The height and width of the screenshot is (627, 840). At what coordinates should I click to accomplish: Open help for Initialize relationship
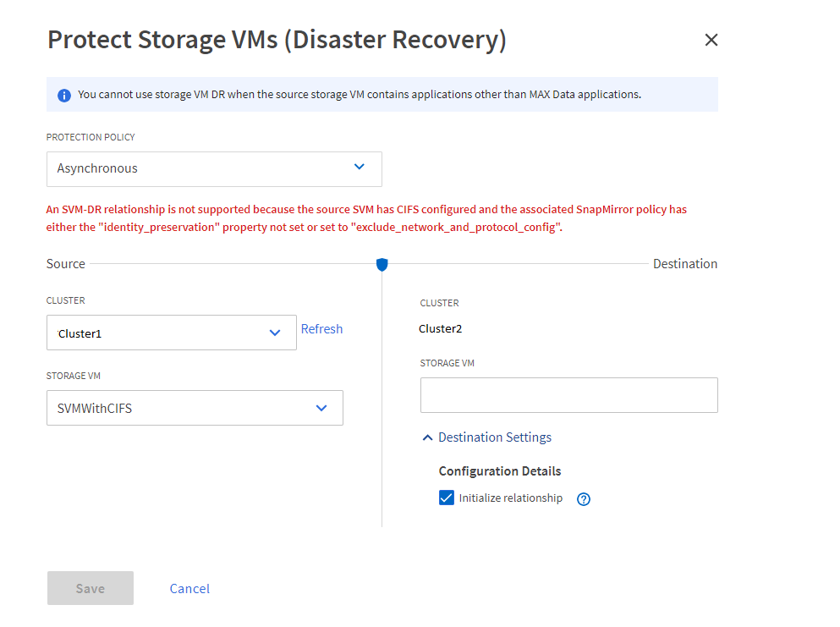point(584,499)
